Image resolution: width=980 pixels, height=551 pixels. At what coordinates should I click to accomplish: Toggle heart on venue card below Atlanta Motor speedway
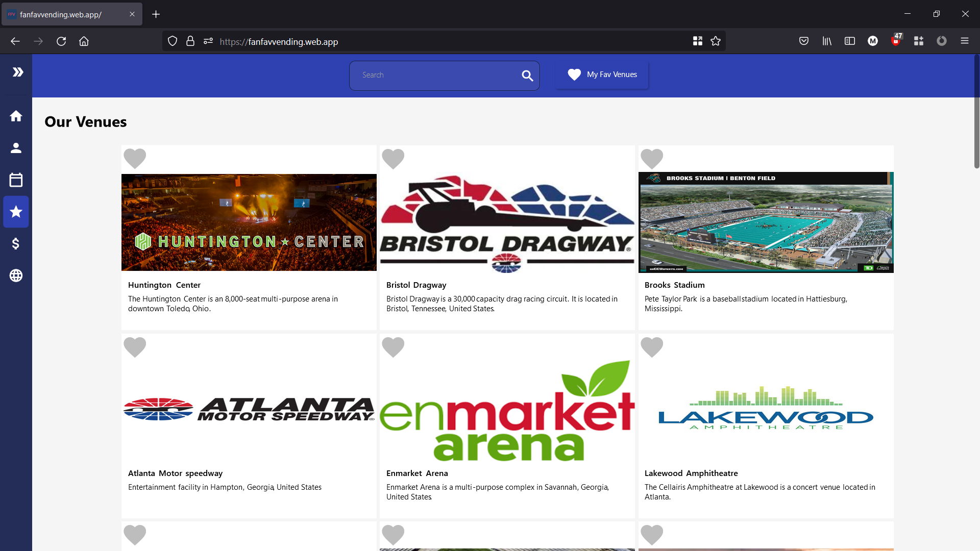click(x=135, y=535)
